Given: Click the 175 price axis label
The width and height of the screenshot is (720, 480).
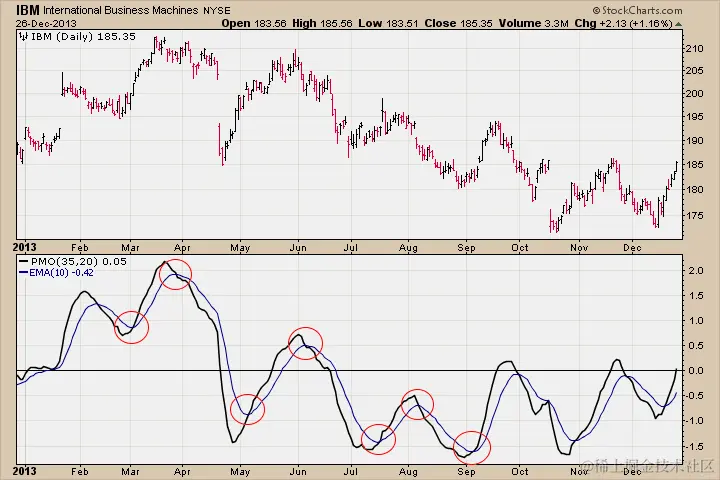Looking at the screenshot, I should [694, 215].
